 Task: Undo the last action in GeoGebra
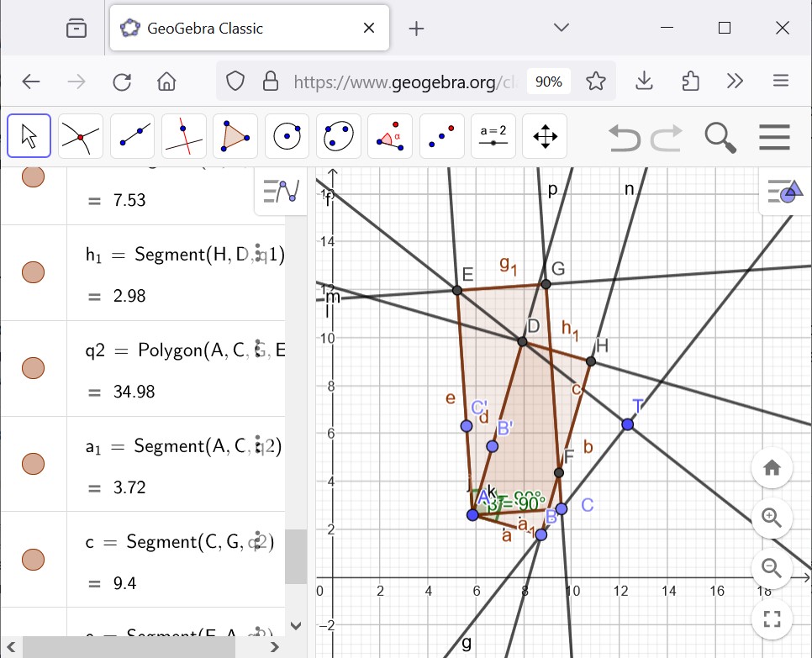pos(624,138)
